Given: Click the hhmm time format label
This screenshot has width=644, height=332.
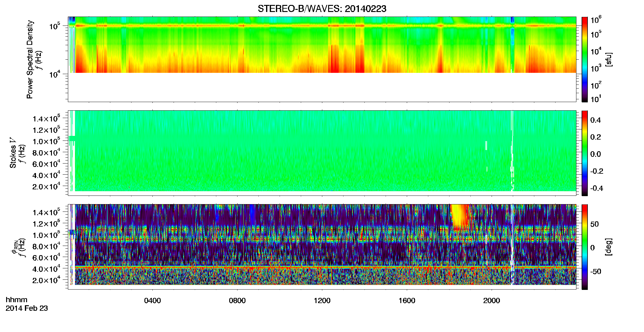Looking at the screenshot, I should tap(17, 300).
